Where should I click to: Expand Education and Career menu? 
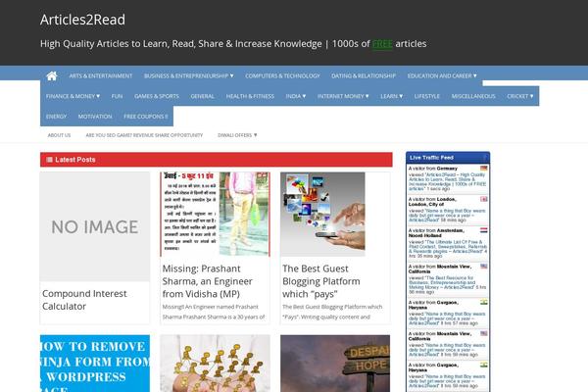442,76
